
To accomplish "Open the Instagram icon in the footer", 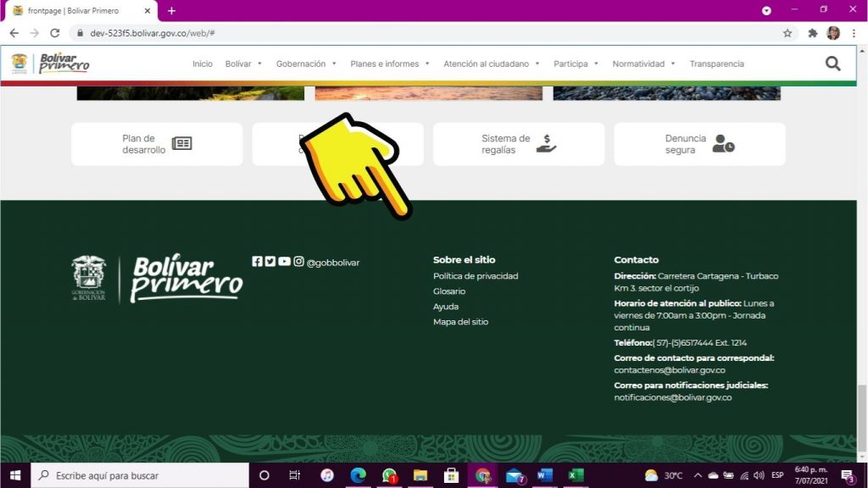I will [298, 261].
